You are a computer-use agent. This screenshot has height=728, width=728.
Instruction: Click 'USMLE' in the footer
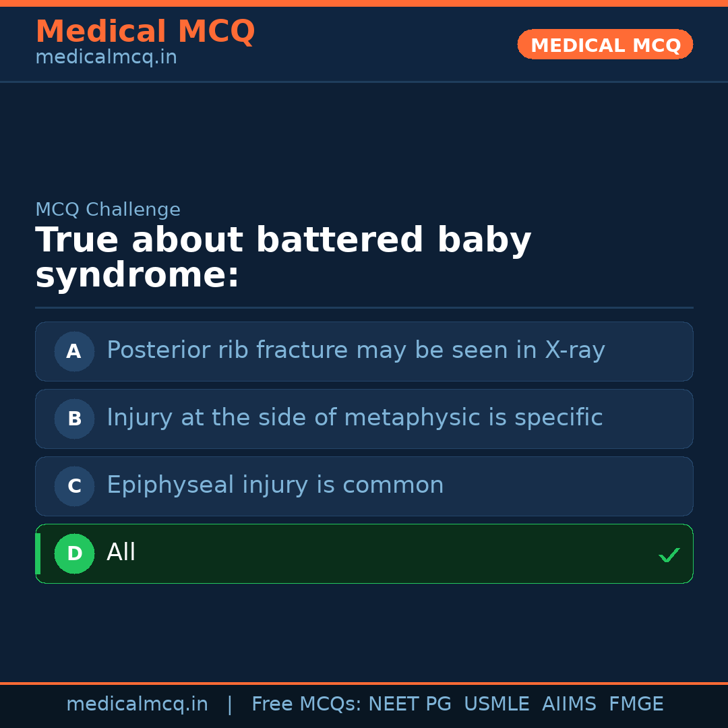click(x=496, y=704)
